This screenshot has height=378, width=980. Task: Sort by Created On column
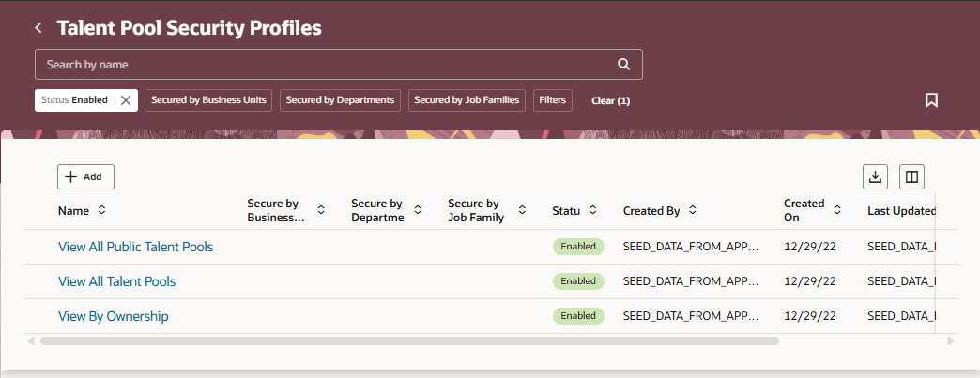(837, 211)
